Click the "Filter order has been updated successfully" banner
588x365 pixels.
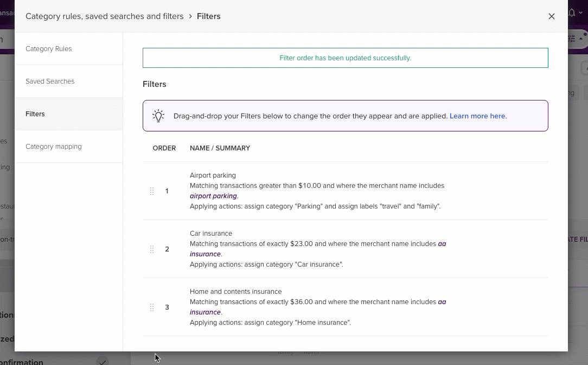tap(345, 58)
